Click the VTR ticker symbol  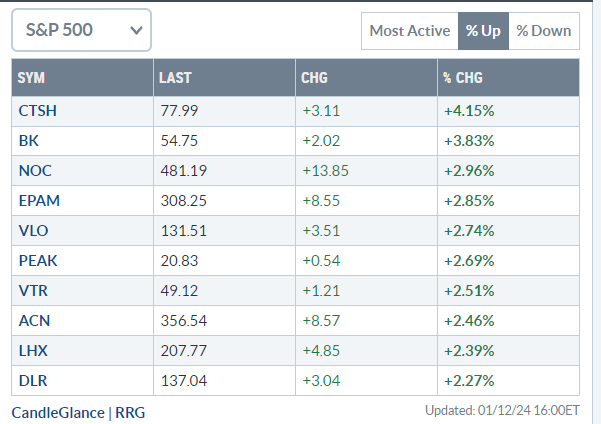[32, 290]
